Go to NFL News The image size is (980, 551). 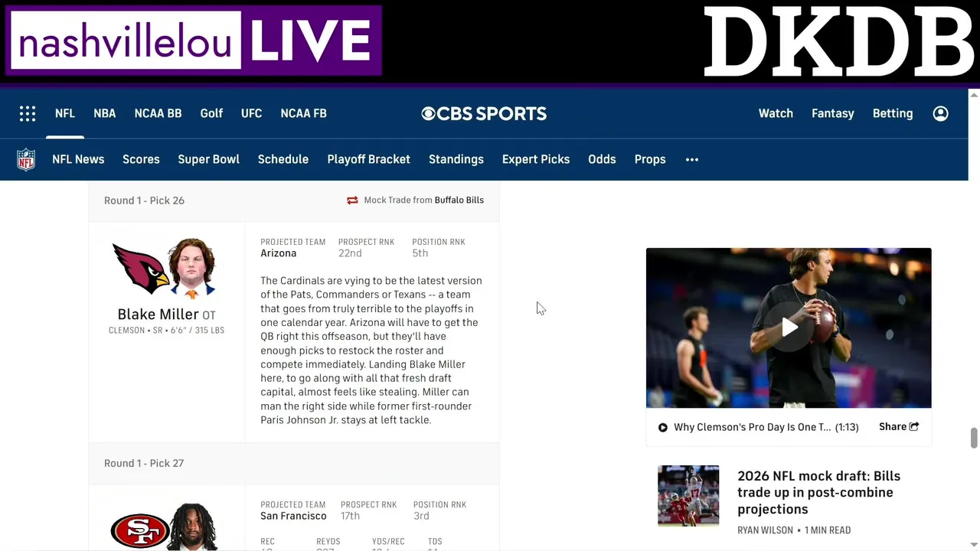pos(78,159)
